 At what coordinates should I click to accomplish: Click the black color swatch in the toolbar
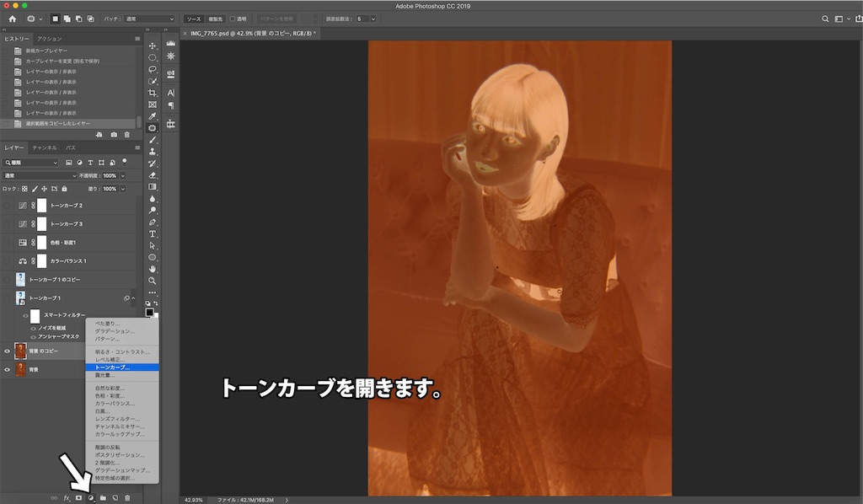[150, 312]
